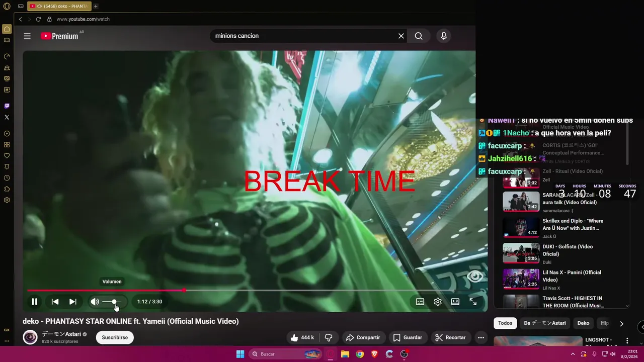This screenshot has width=644, height=362.
Task: Show hidden system tray icons
Action: click(573, 354)
